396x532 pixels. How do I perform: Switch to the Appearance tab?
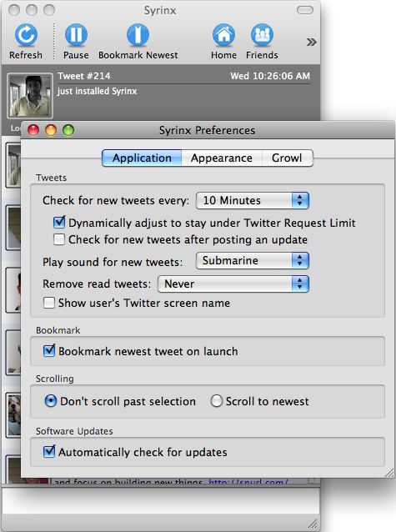coord(222,158)
